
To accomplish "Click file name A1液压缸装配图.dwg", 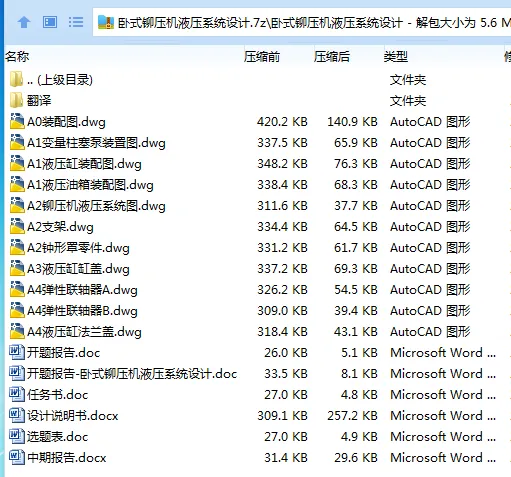I will (84, 164).
